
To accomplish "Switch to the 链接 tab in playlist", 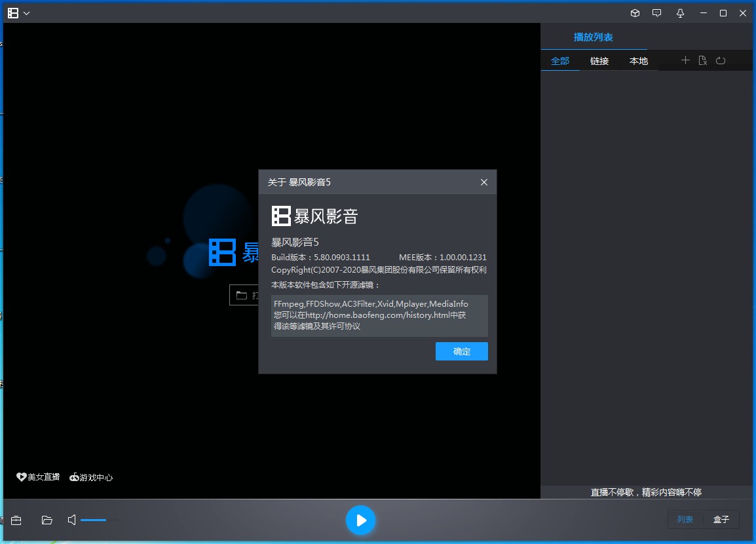I will click(599, 60).
